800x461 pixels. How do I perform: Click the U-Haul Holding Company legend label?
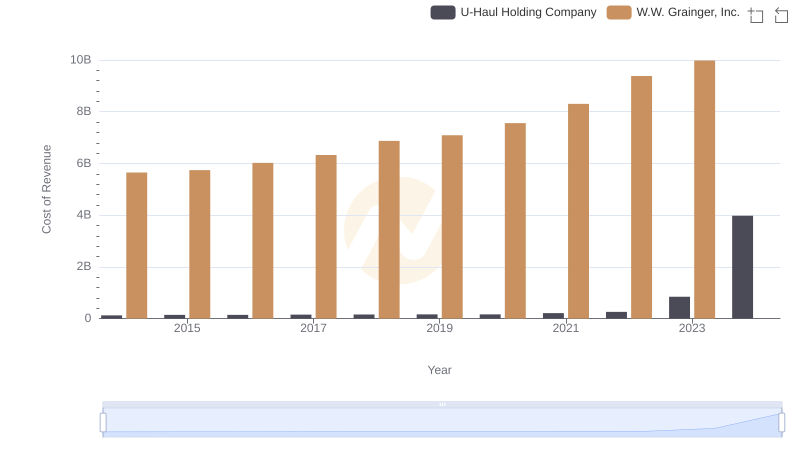click(x=528, y=12)
